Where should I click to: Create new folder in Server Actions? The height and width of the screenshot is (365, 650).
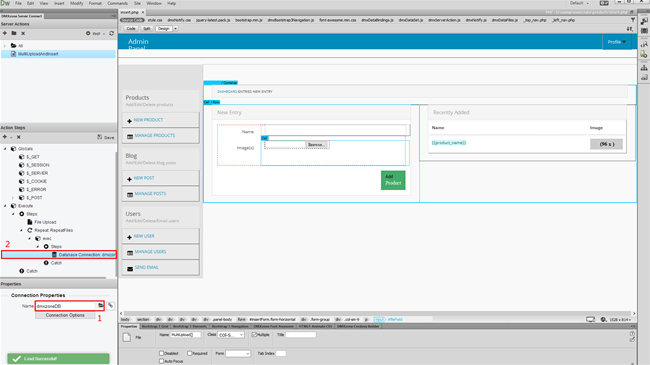pyautogui.click(x=14, y=33)
